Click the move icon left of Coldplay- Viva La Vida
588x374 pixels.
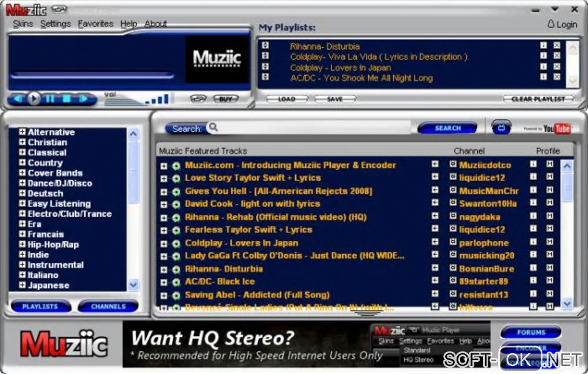coord(265,55)
